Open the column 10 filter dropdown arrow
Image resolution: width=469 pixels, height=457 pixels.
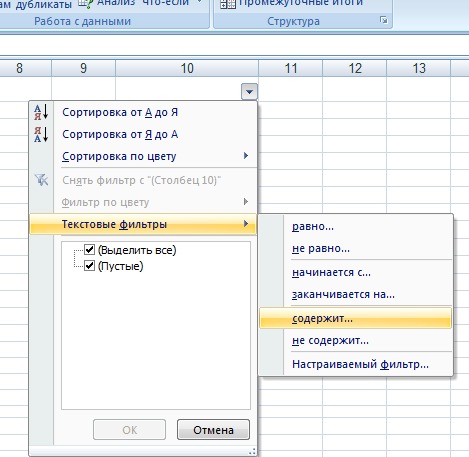coord(249,91)
